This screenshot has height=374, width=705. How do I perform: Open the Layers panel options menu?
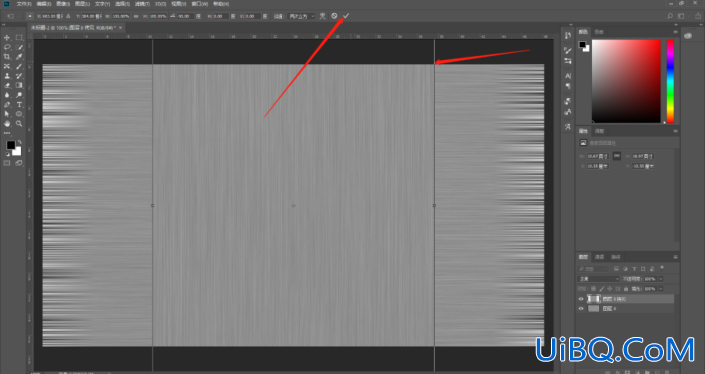(x=675, y=257)
